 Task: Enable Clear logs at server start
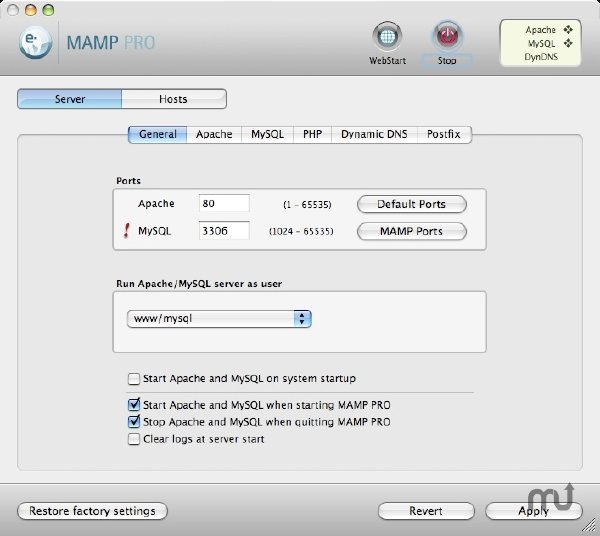pos(134,439)
